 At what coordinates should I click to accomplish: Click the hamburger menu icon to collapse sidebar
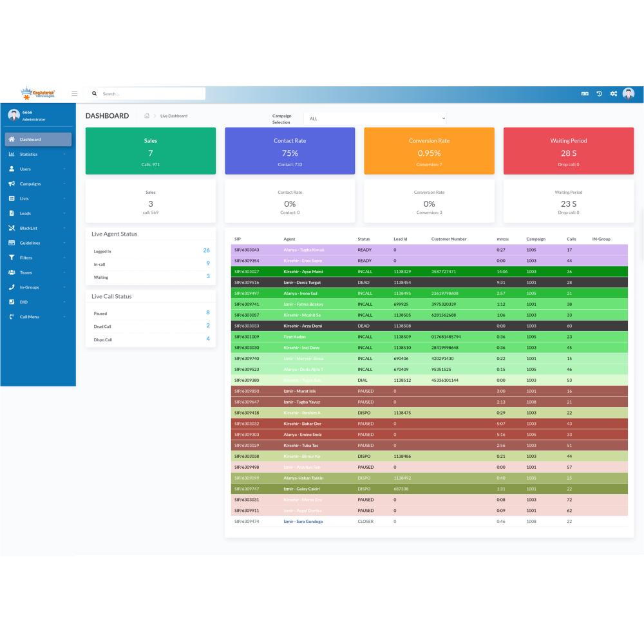point(75,94)
